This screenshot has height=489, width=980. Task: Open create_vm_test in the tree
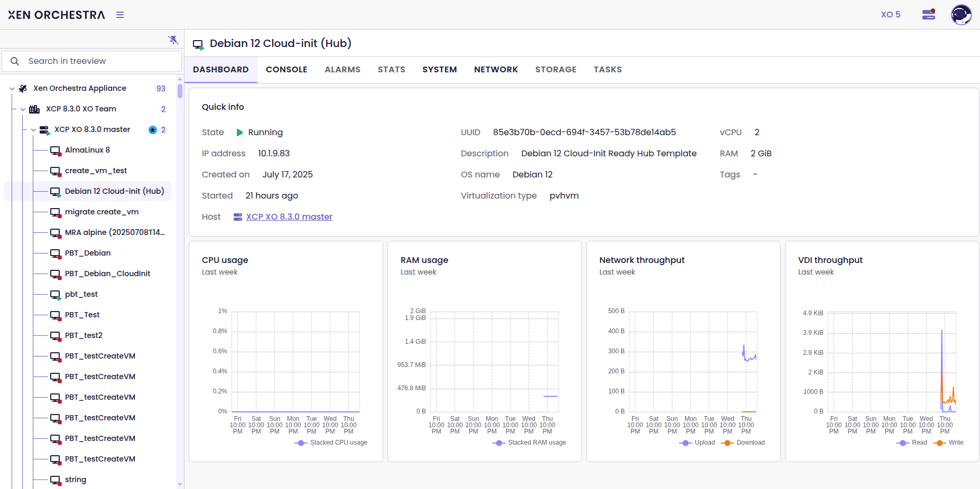[x=96, y=171]
